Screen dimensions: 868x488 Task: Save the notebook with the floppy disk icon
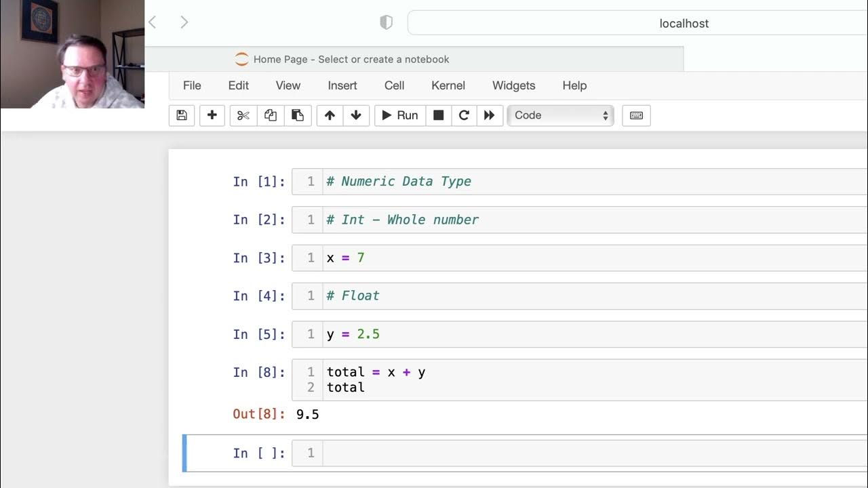tap(182, 115)
